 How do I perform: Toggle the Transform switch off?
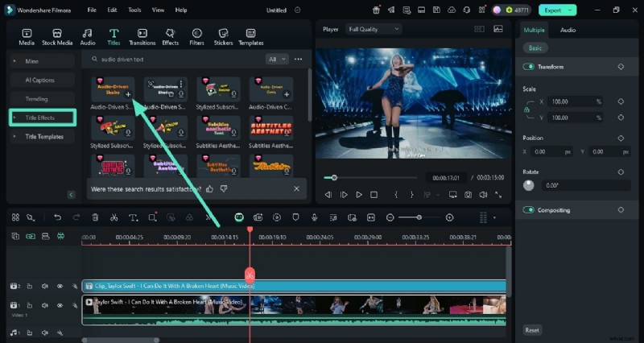(x=529, y=67)
